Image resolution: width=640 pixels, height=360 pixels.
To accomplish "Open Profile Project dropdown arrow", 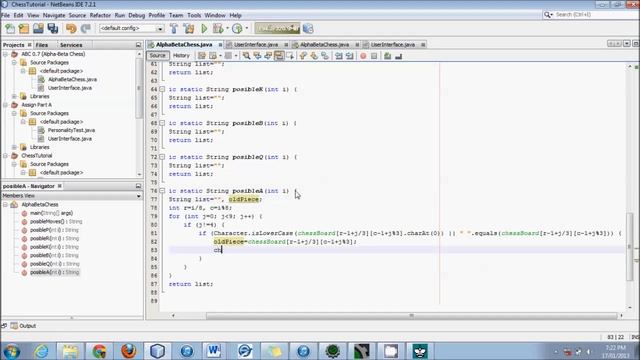I will [x=246, y=29].
